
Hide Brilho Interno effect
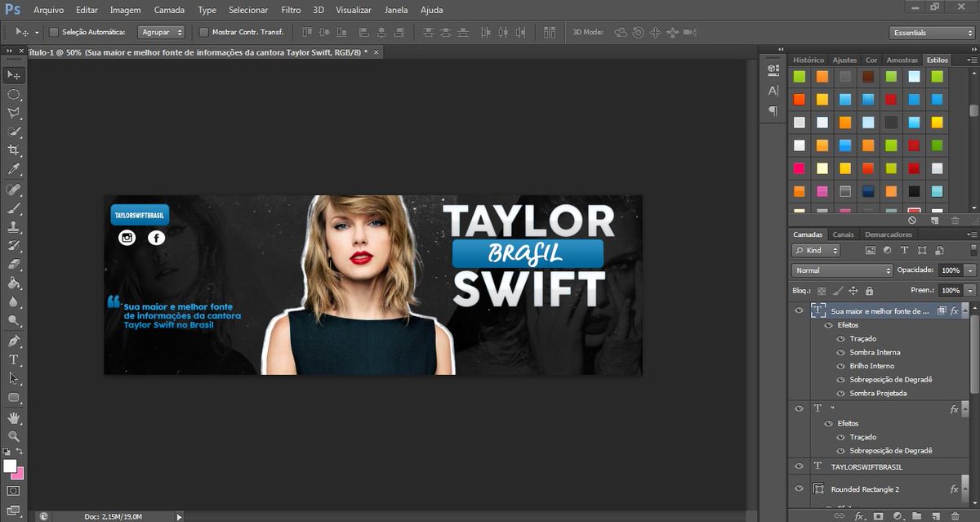click(840, 366)
